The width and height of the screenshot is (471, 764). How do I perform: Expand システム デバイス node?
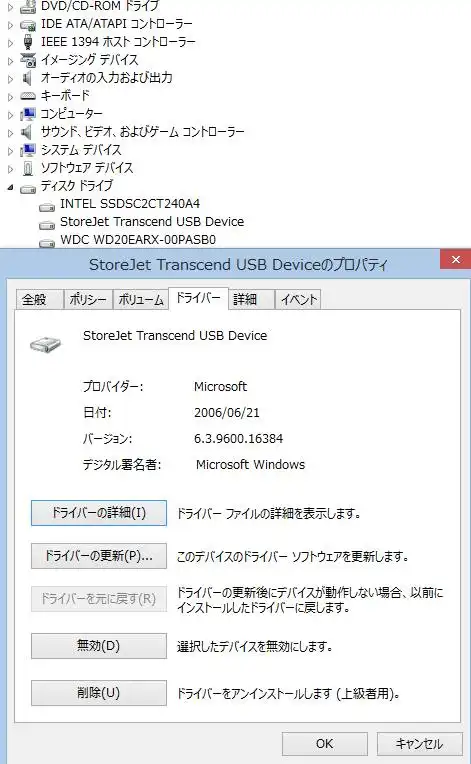[x=10, y=151]
